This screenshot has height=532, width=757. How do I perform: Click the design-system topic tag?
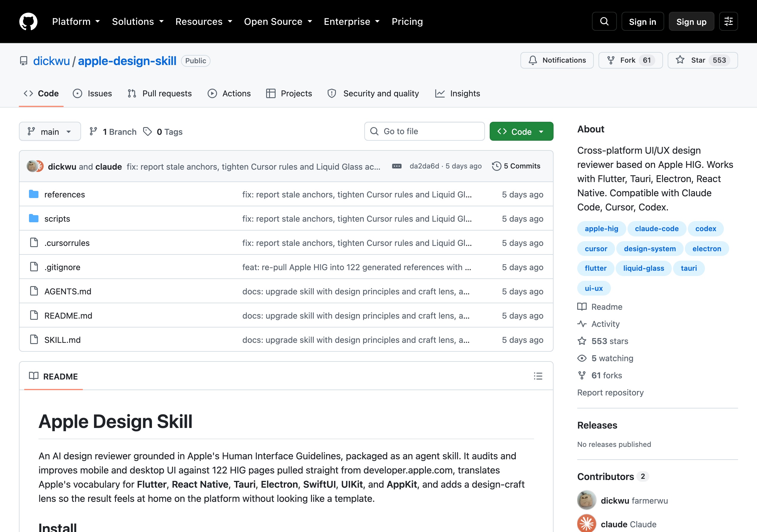[650, 249]
